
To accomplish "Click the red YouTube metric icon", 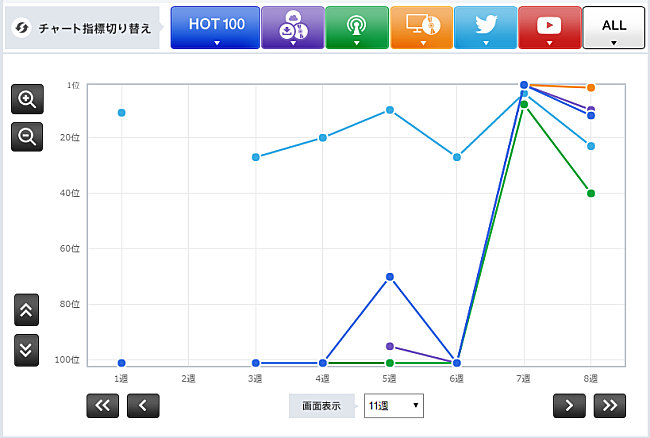I will coord(549,27).
